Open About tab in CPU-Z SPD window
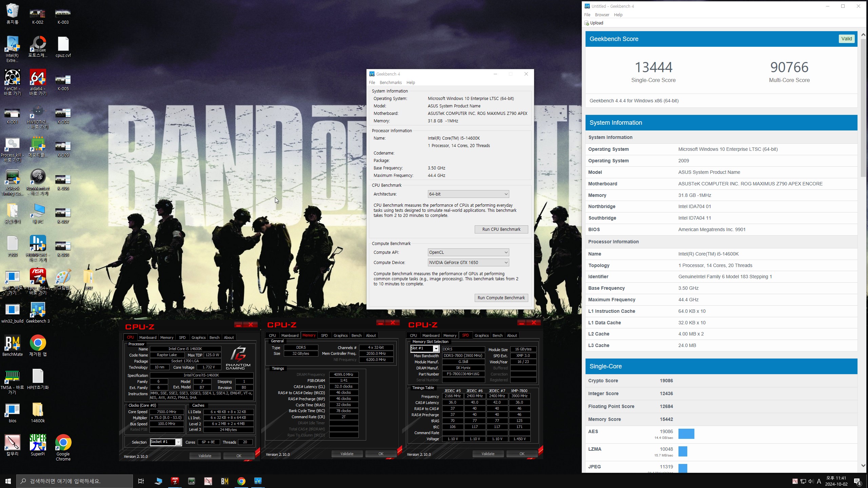The width and height of the screenshot is (868, 488). click(x=512, y=335)
